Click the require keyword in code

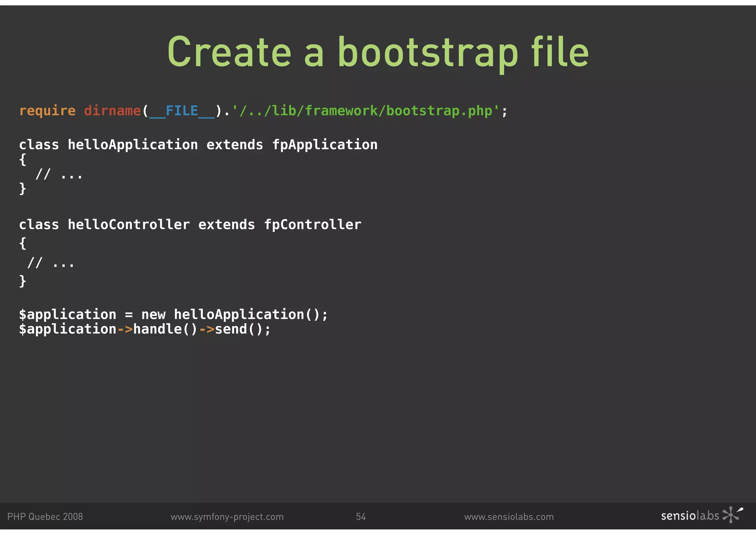coord(47,111)
